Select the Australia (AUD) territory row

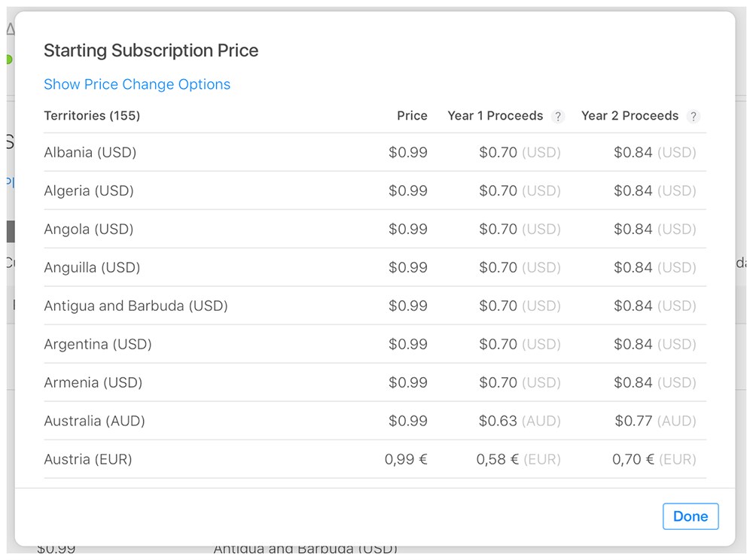click(x=374, y=421)
